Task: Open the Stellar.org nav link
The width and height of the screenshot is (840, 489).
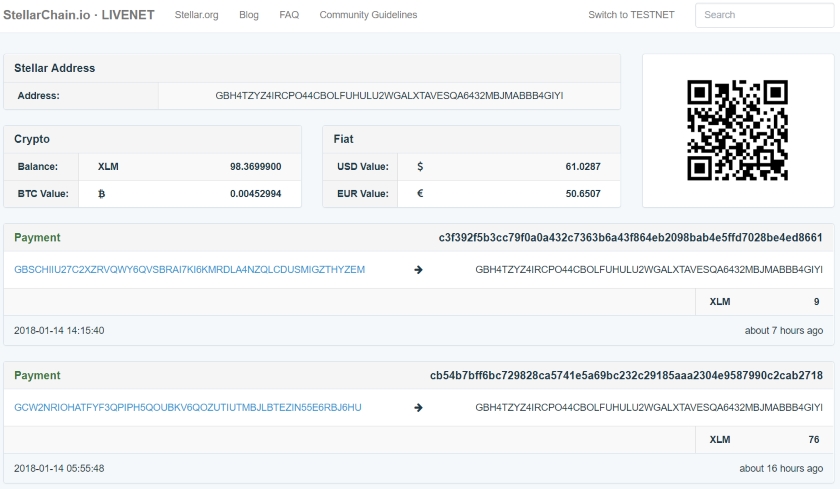Action: (x=197, y=15)
